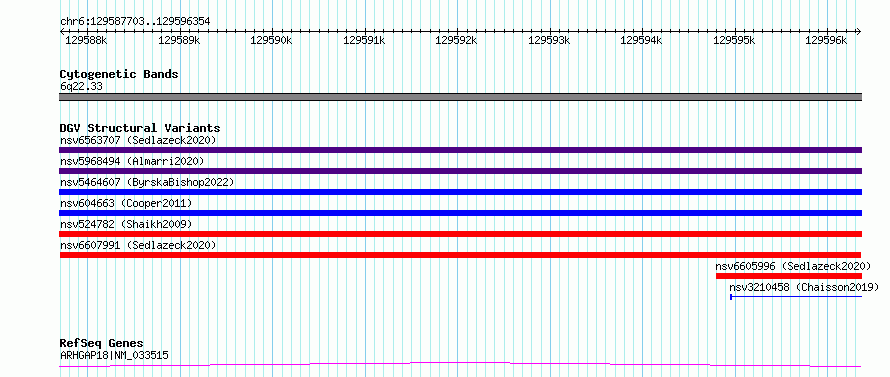Select the gray 6q22.33 cytogenetic band bar
Screen dimensions: 890x377
tap(460, 97)
